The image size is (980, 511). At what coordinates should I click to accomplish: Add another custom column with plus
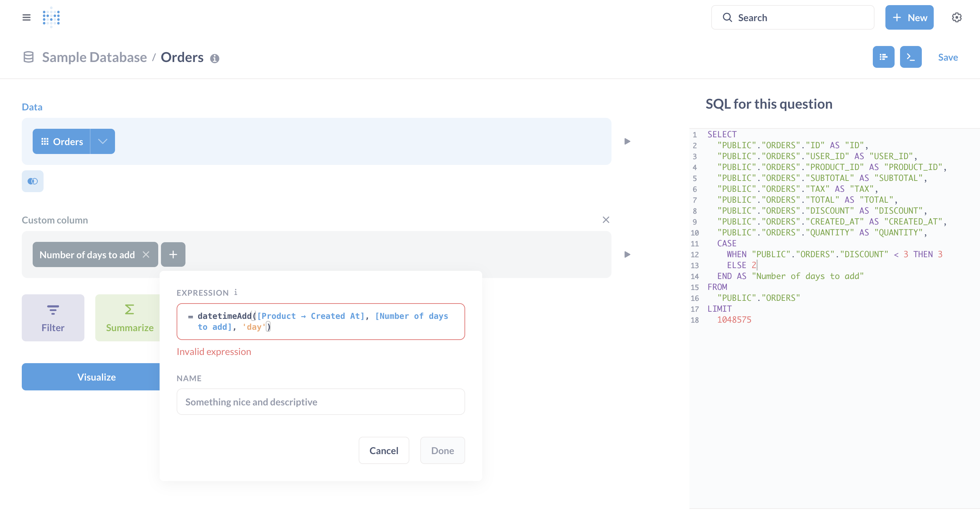click(173, 254)
